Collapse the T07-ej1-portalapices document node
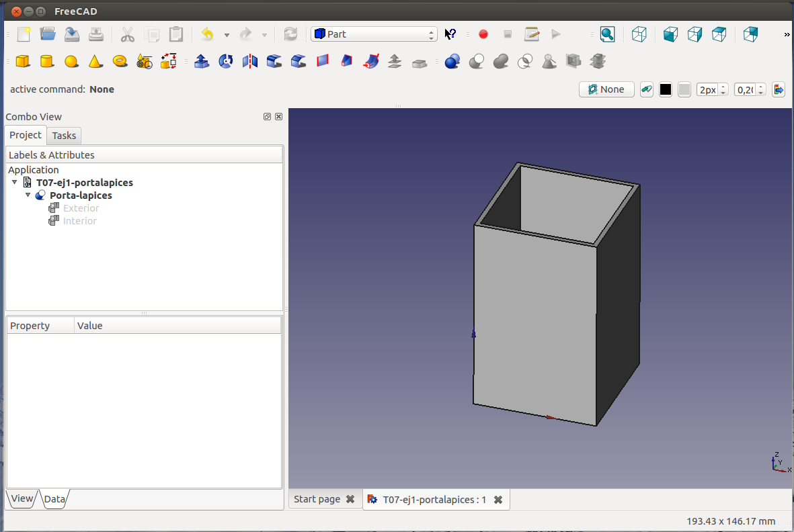 15,183
